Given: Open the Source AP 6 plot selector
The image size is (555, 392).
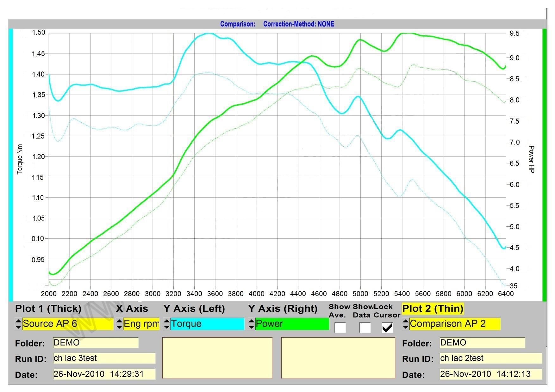Looking at the screenshot, I should point(68,324).
